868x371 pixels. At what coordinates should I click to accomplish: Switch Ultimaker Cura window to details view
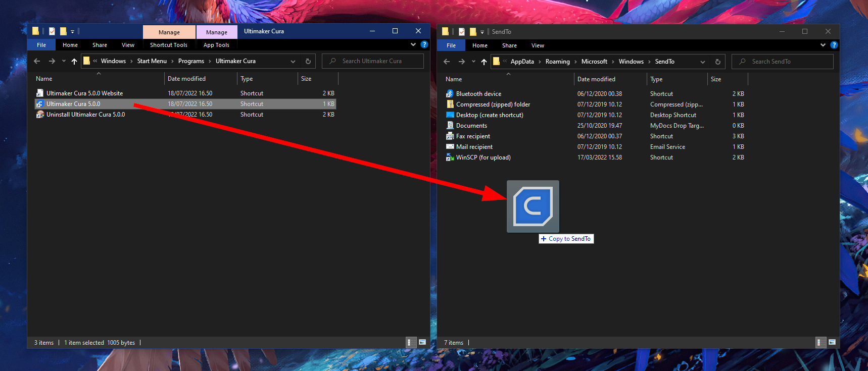pyautogui.click(x=411, y=342)
